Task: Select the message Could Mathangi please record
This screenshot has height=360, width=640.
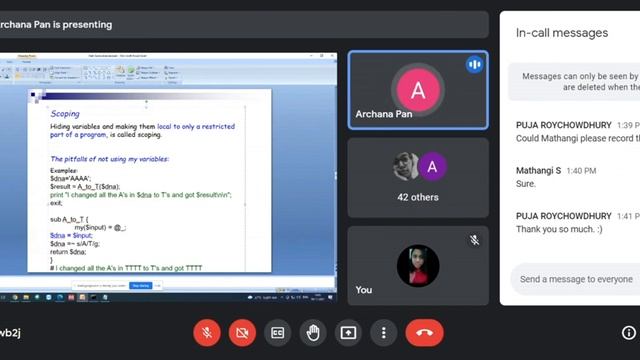Action: coord(578,138)
